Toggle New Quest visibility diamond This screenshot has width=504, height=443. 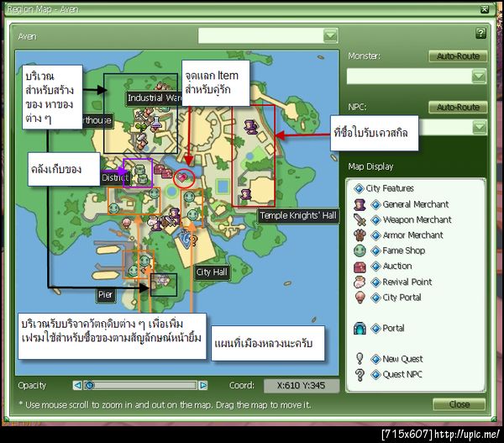pos(375,359)
